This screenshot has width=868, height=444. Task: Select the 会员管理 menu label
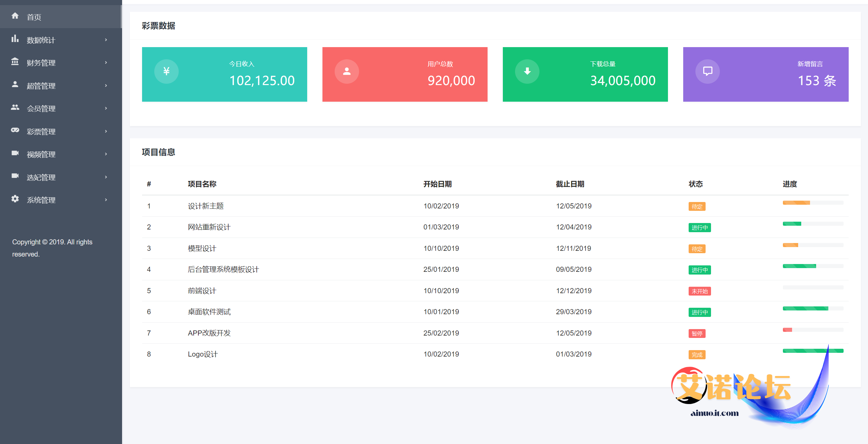(x=41, y=108)
